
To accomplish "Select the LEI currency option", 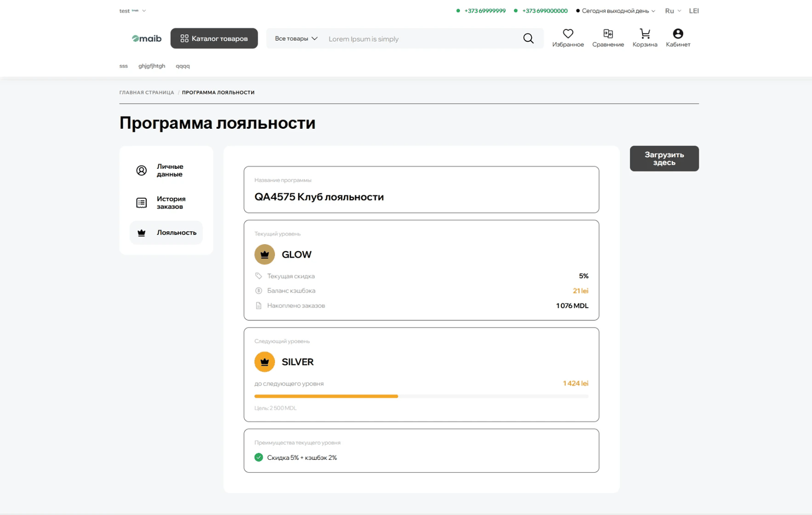I will click(694, 10).
